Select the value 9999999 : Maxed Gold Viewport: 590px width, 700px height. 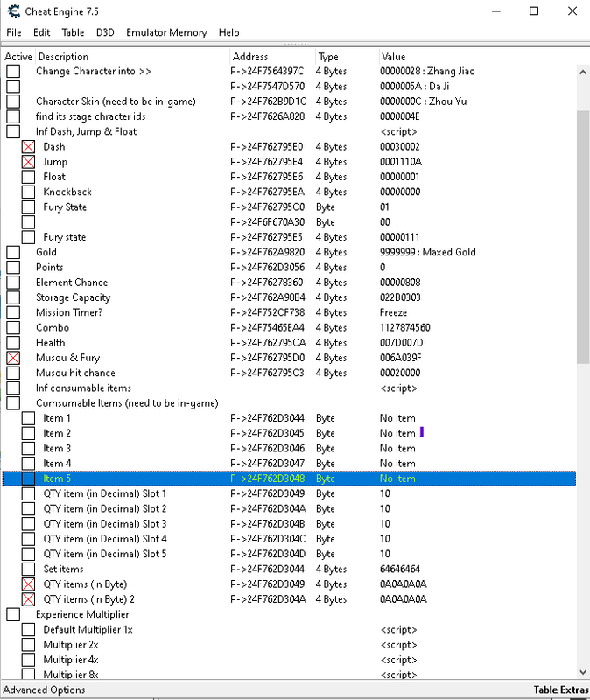[x=427, y=252]
